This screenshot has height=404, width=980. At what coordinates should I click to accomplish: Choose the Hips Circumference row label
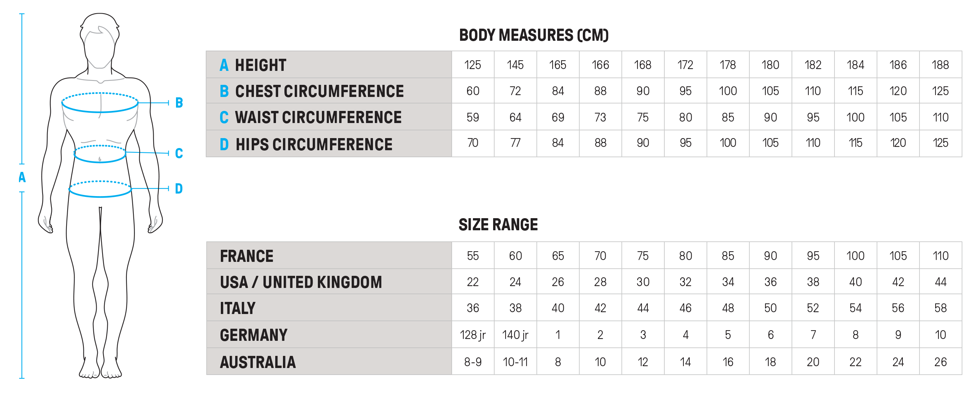click(313, 145)
